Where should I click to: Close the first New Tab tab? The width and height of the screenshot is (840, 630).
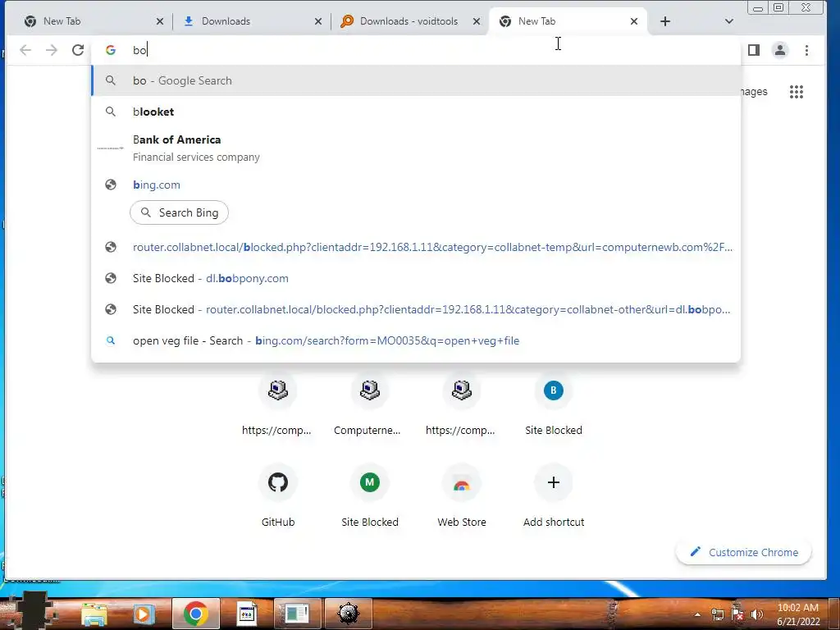(x=160, y=21)
